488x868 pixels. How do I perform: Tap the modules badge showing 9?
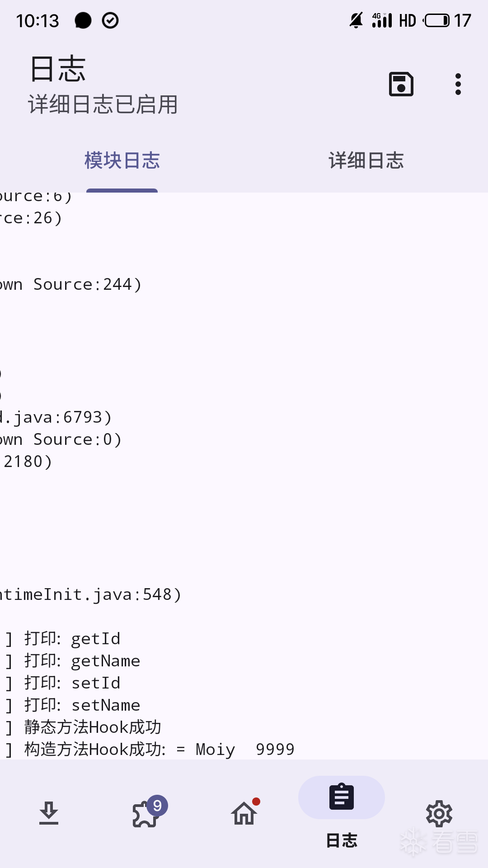[x=157, y=806]
